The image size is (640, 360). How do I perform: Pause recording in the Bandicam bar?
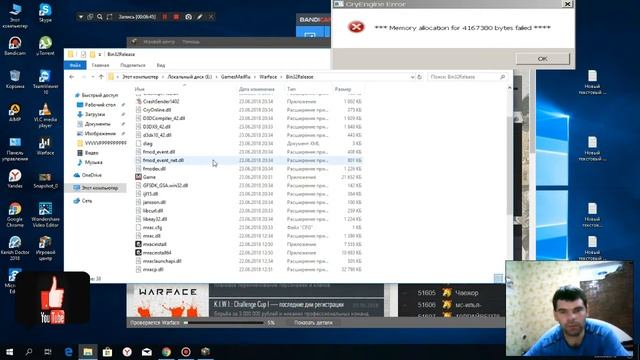[x=165, y=17]
